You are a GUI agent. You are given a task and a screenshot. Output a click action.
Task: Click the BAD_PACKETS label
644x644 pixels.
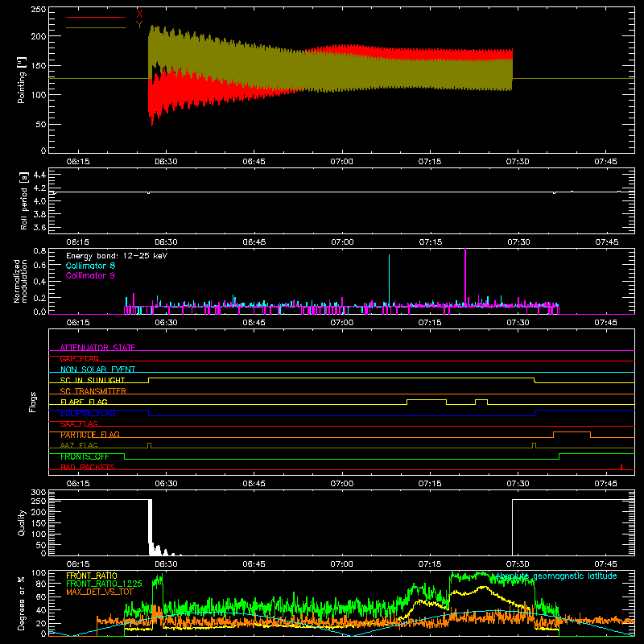point(88,468)
